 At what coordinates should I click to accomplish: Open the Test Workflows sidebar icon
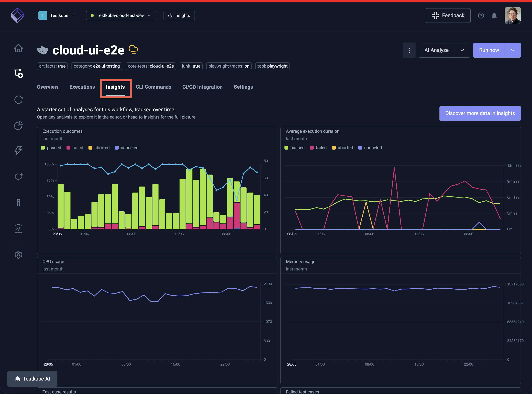click(x=18, y=73)
